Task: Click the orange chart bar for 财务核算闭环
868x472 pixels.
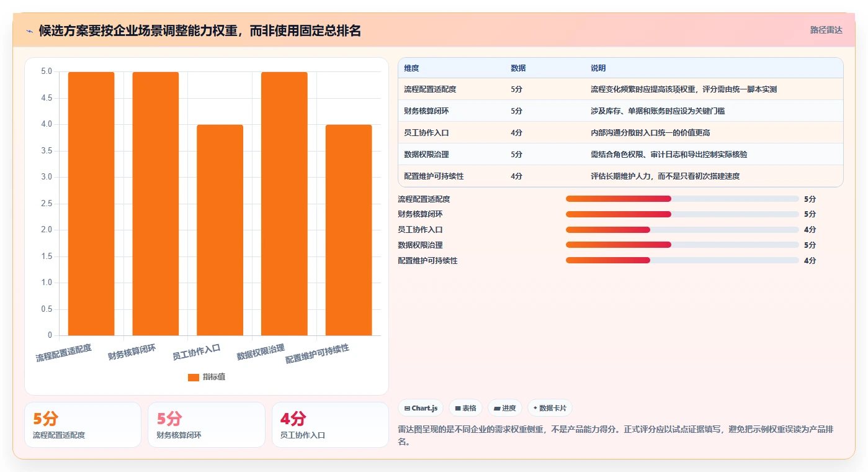Action: click(156, 204)
